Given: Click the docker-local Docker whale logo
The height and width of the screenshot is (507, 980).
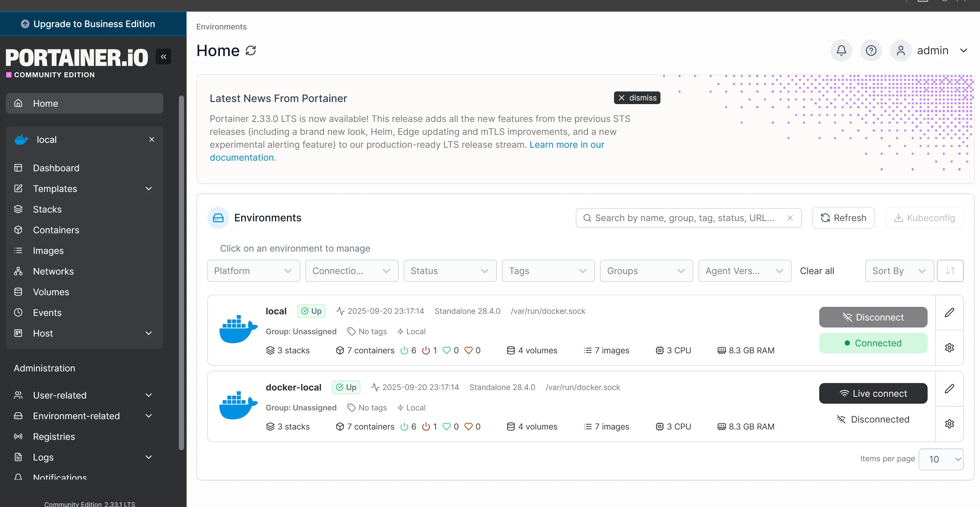Looking at the screenshot, I should pyautogui.click(x=238, y=405).
